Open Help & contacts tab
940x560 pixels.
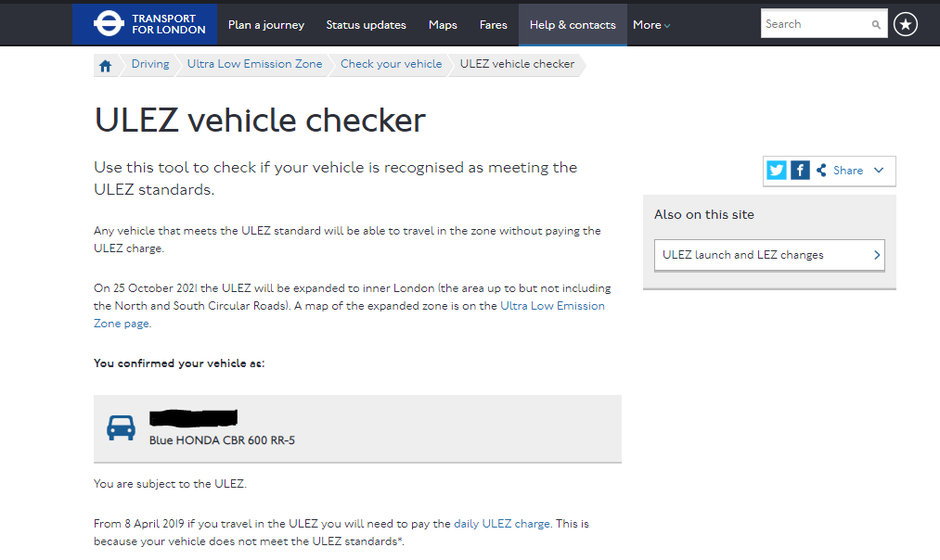point(573,25)
